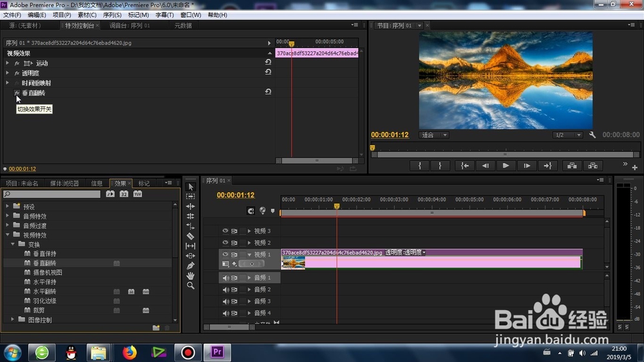Select the Rate Stretch tool
644x362 pixels.
[x=191, y=226]
